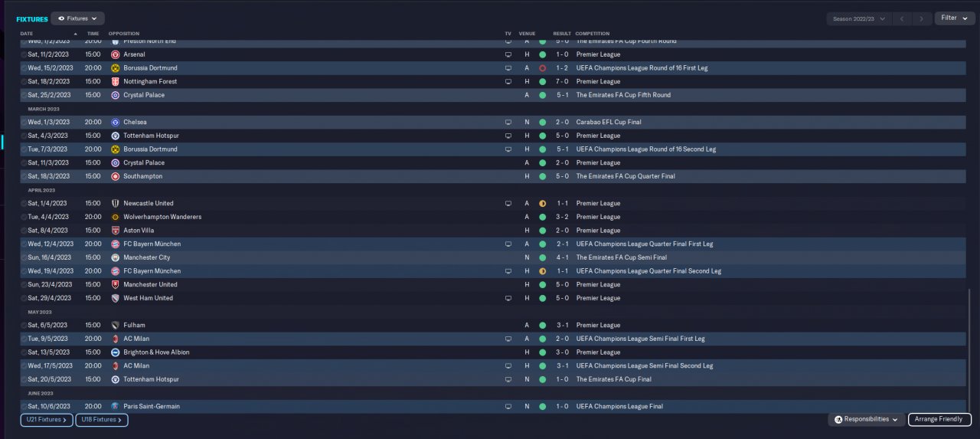The height and width of the screenshot is (439, 980).
Task: Click AC Milan badge on 9/5/2023
Action: [116, 339]
